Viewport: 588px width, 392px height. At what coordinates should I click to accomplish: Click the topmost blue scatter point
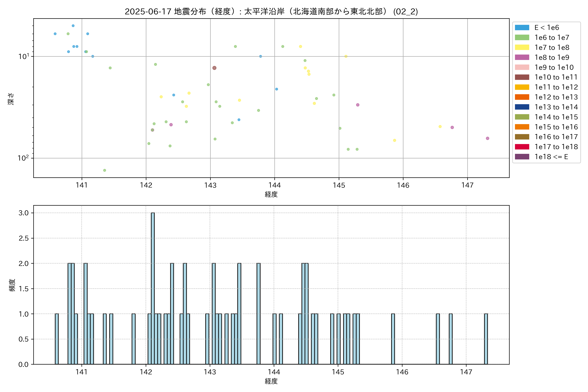pos(73,26)
